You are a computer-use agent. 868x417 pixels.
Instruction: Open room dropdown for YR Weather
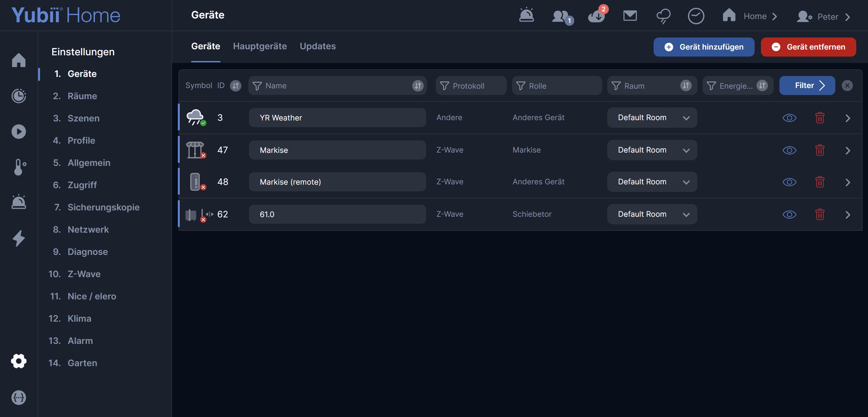[652, 118]
